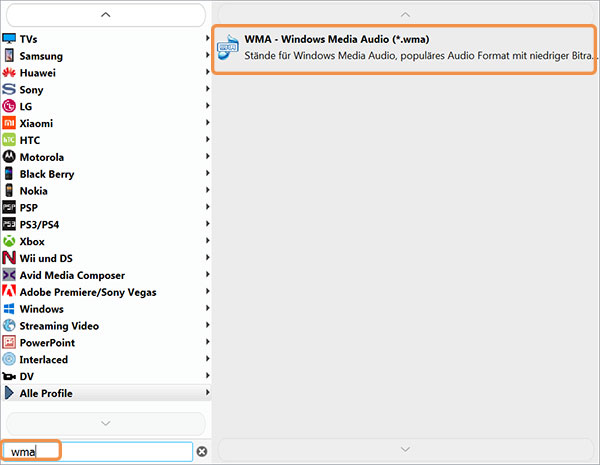This screenshot has width=600, height=465.
Task: Click the Xiaomi orange logo icon
Action: (9, 123)
